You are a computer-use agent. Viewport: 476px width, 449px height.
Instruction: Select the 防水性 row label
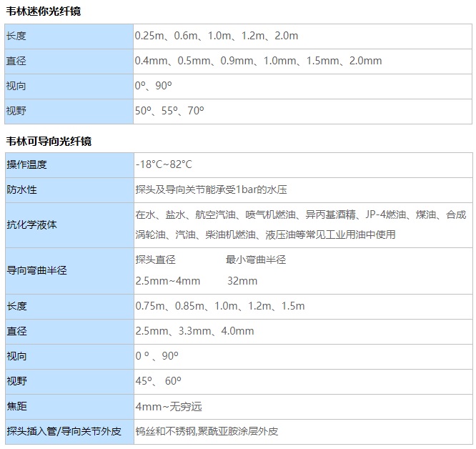point(21,189)
